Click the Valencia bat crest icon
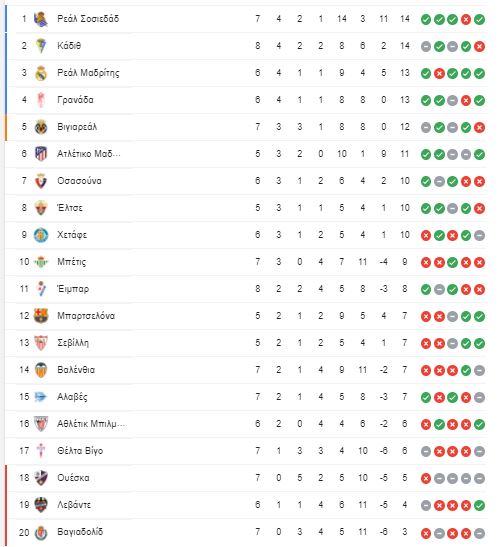The width and height of the screenshot is (501, 547). (41, 370)
